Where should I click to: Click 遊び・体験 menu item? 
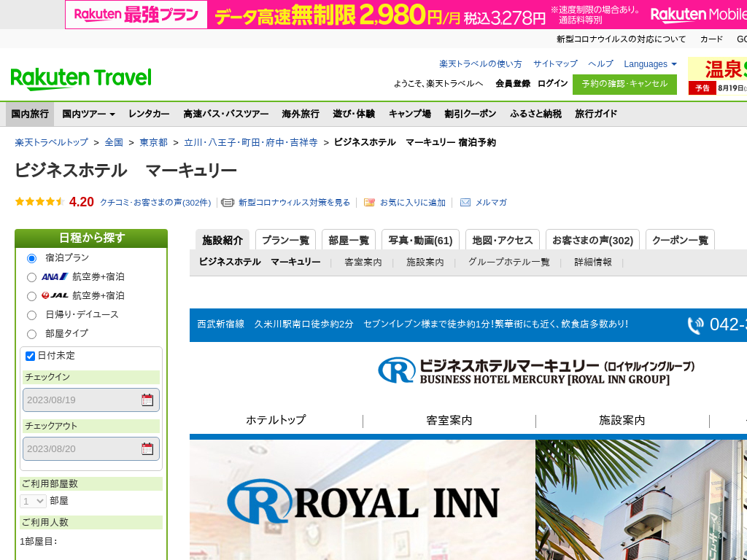coord(354,114)
